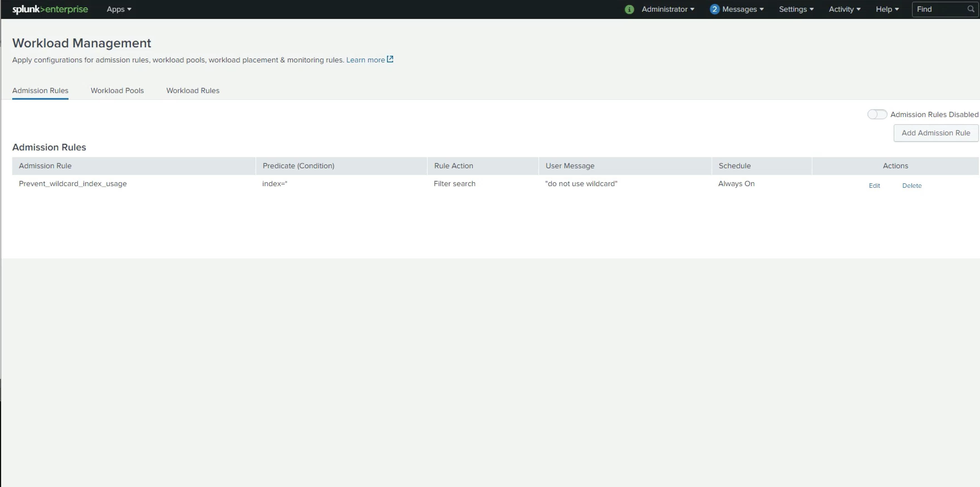Select the Admission Rules tab
The height and width of the screenshot is (487, 980).
40,91
